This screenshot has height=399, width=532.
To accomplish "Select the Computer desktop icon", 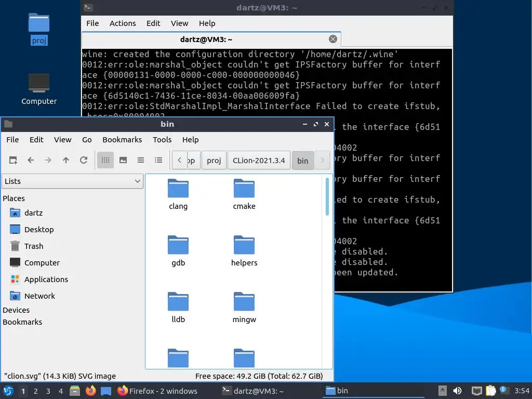I will [38, 89].
